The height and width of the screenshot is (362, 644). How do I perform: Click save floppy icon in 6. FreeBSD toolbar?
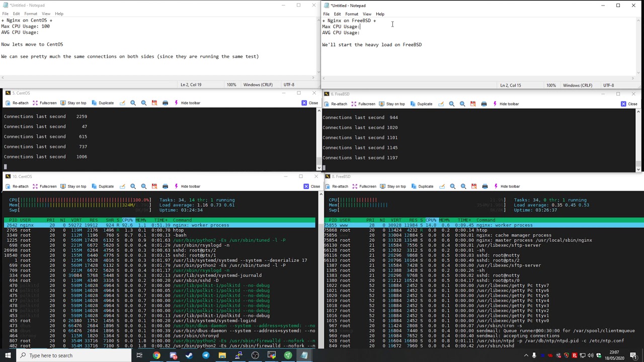click(x=473, y=104)
